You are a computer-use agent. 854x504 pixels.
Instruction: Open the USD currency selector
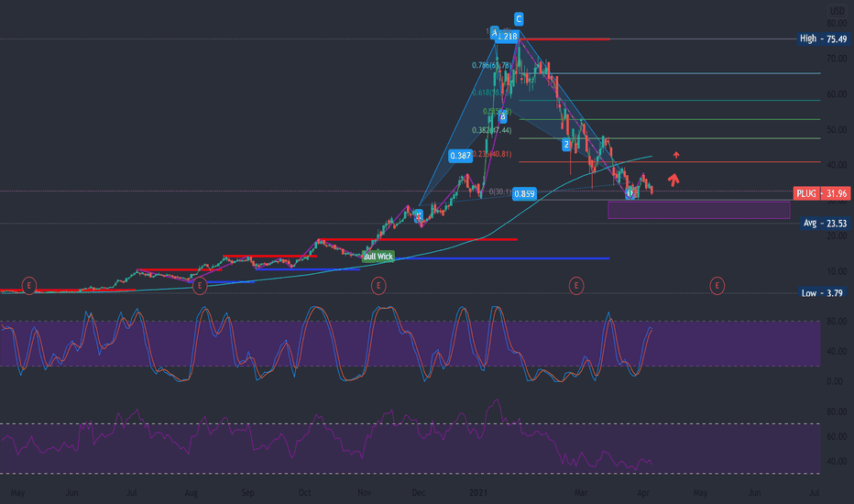tap(837, 11)
